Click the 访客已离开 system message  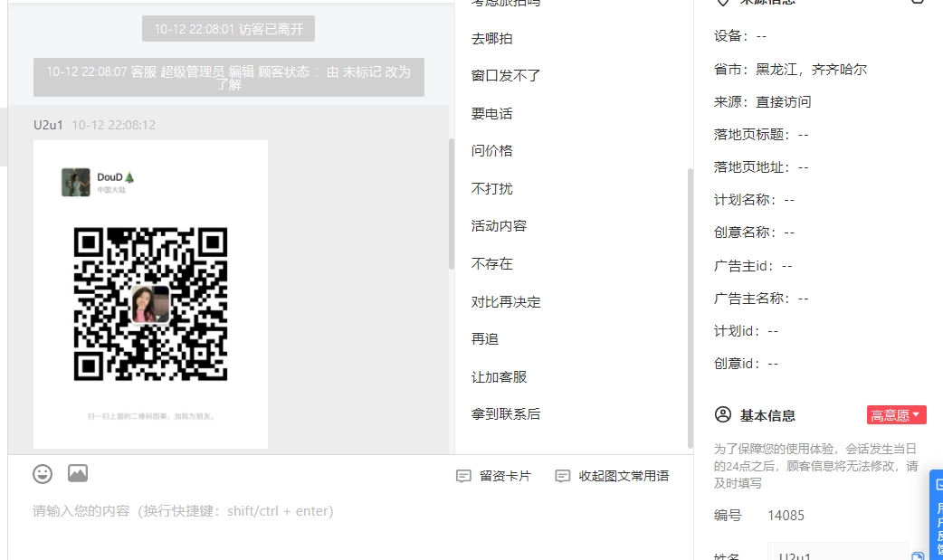point(229,29)
